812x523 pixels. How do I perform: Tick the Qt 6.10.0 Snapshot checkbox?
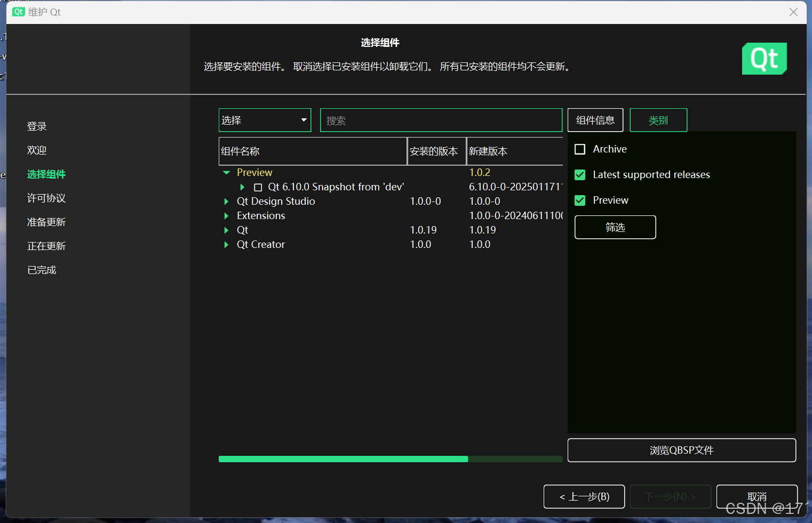[258, 187]
